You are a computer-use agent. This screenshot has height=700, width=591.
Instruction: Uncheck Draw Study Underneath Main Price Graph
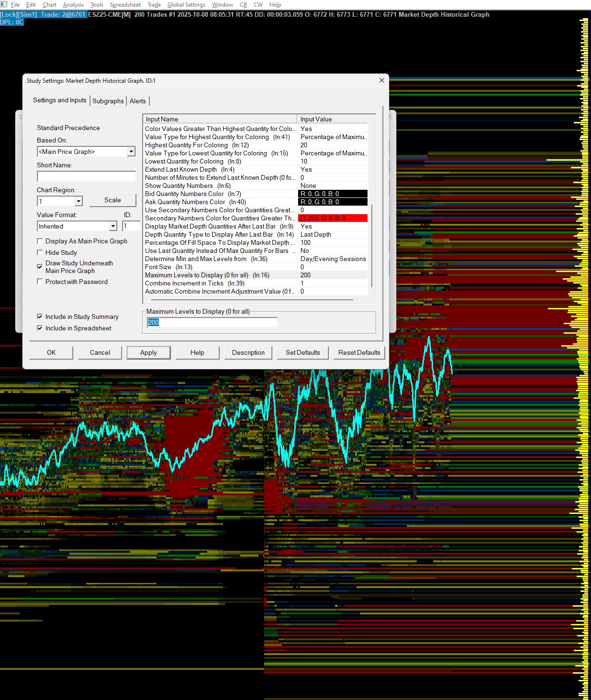(x=40, y=267)
